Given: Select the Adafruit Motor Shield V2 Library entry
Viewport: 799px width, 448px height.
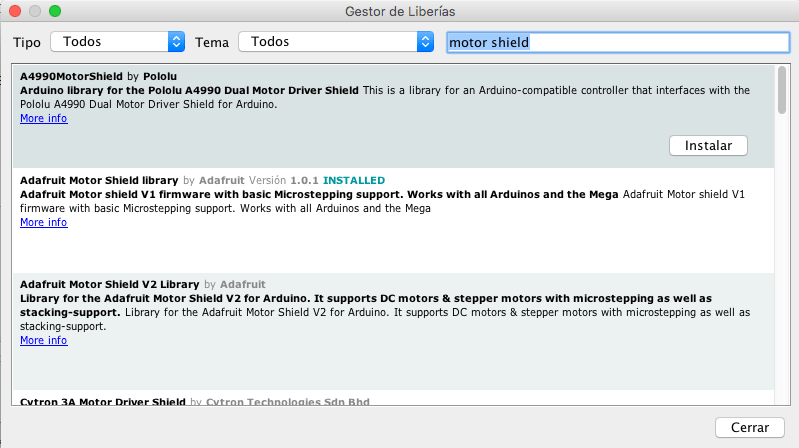Looking at the screenshot, I should coord(393,331).
